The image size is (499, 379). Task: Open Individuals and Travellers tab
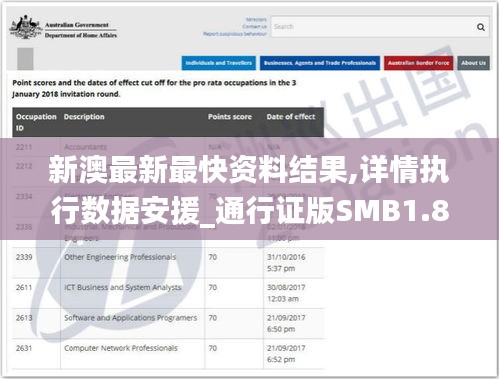[x=219, y=63]
